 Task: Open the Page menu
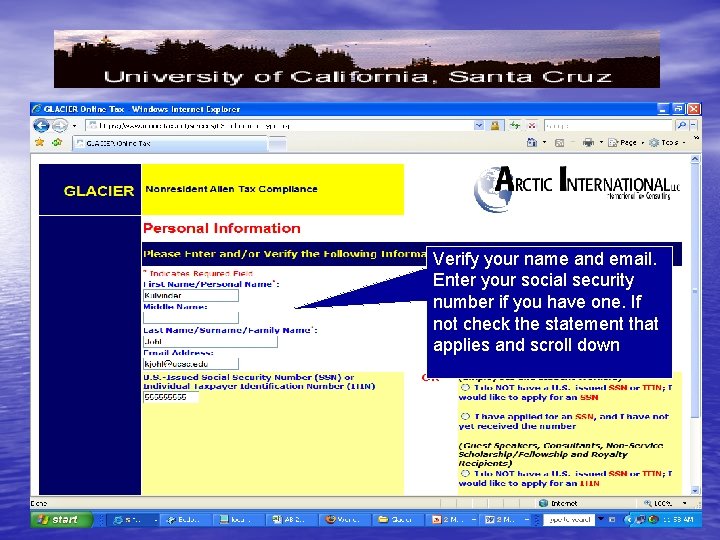pos(626,143)
